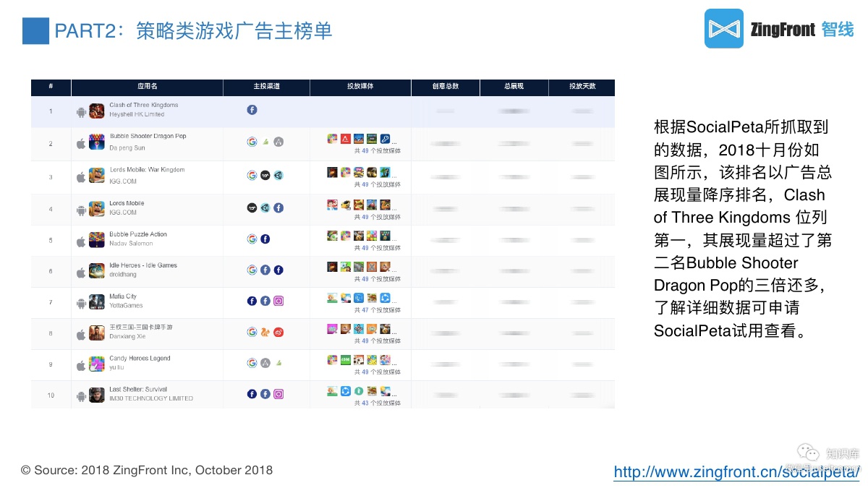The height and width of the screenshot is (488, 868).
Task: Click the Last Shelter: Survival app icon
Action: coord(97,395)
